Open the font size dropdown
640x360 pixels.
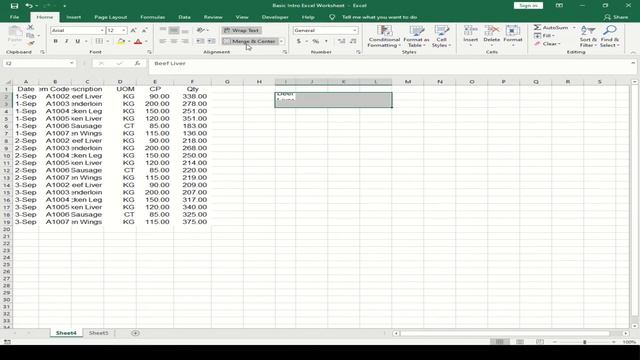point(124,30)
